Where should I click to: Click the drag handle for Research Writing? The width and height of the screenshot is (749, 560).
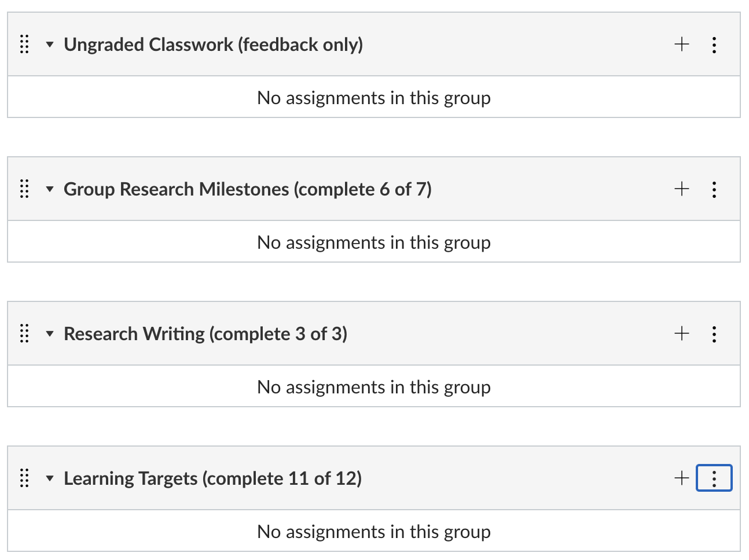point(24,334)
